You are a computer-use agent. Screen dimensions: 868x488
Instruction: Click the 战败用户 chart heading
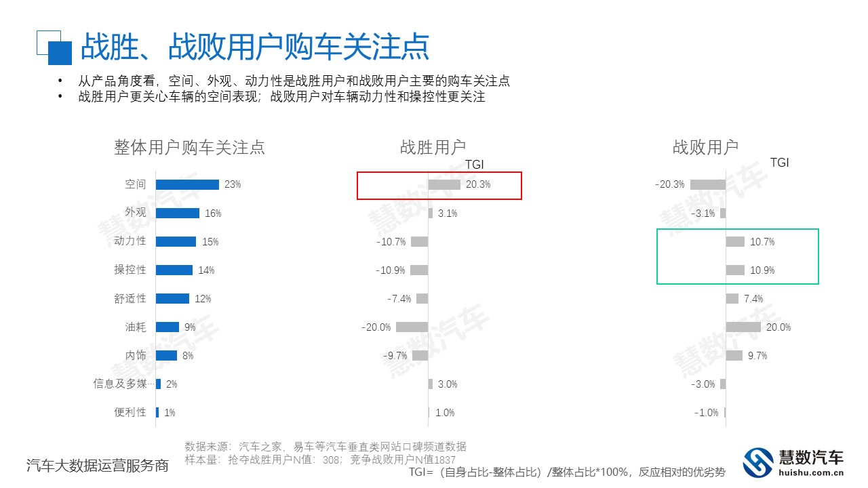[x=705, y=147]
